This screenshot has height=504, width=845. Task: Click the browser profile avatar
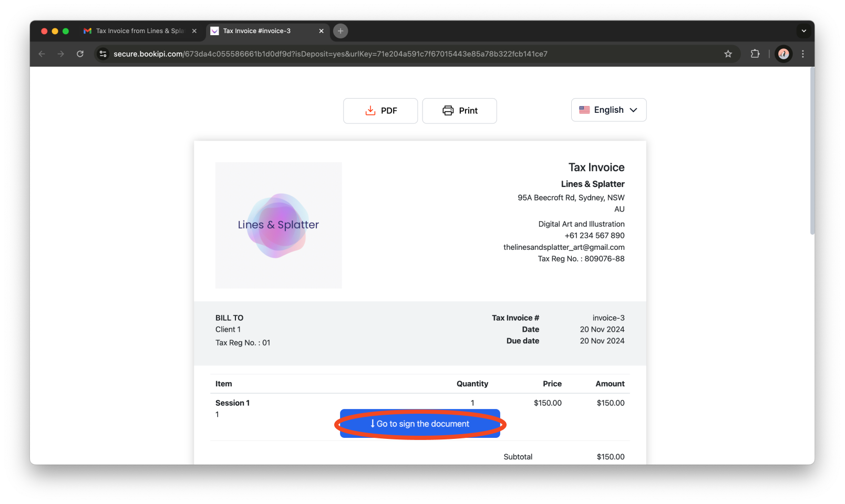784,54
